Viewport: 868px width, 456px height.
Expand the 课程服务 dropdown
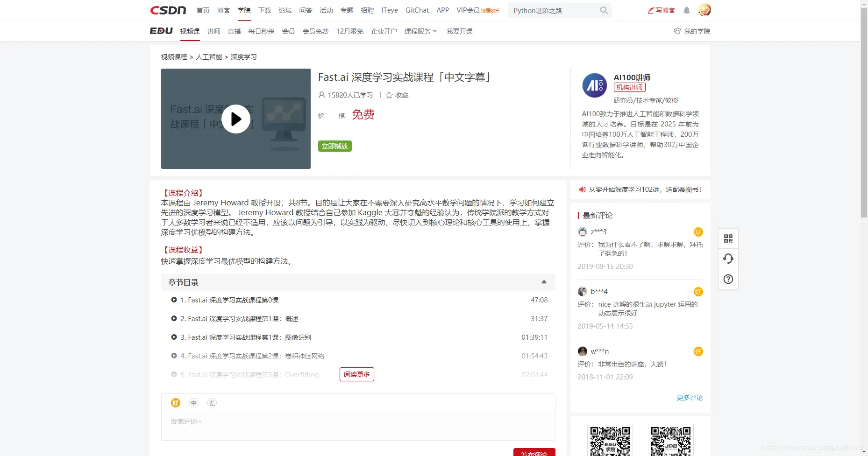(x=420, y=31)
